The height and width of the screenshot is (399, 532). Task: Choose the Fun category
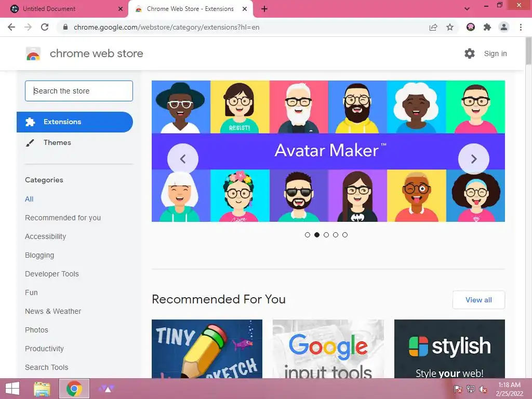click(31, 292)
